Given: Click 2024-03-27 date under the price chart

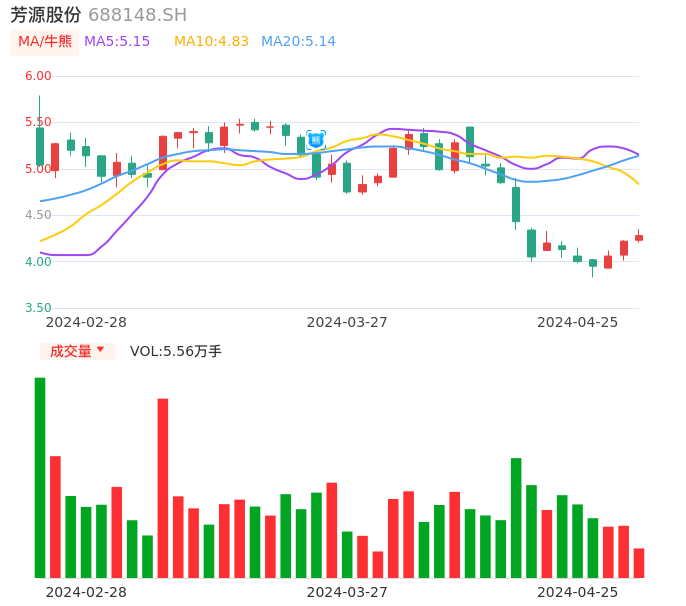Looking at the screenshot, I should (347, 322).
